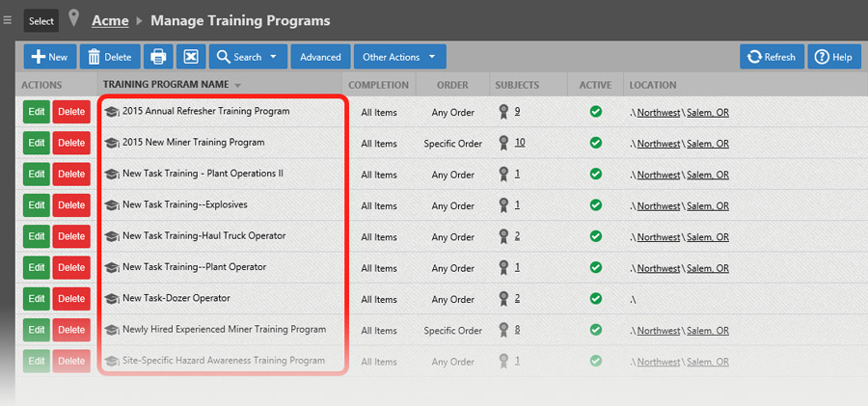Image resolution: width=868 pixels, height=406 pixels.
Task: Open the hamburger menu icon
Action: pos(7,20)
